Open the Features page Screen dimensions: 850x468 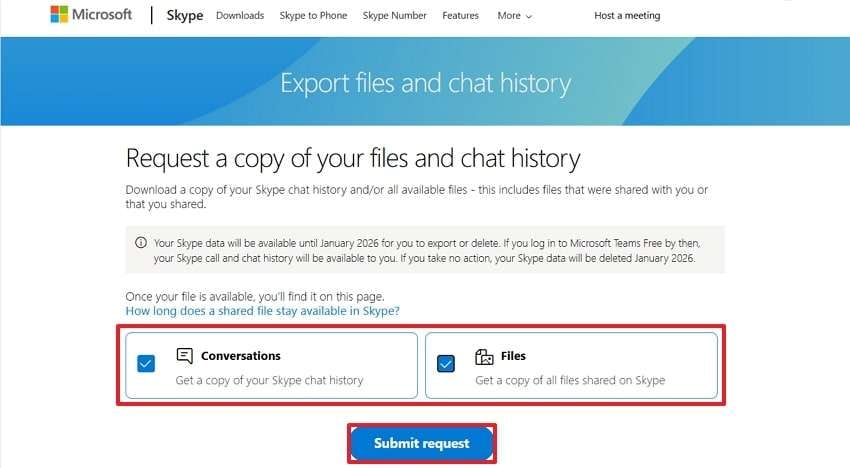tap(460, 16)
